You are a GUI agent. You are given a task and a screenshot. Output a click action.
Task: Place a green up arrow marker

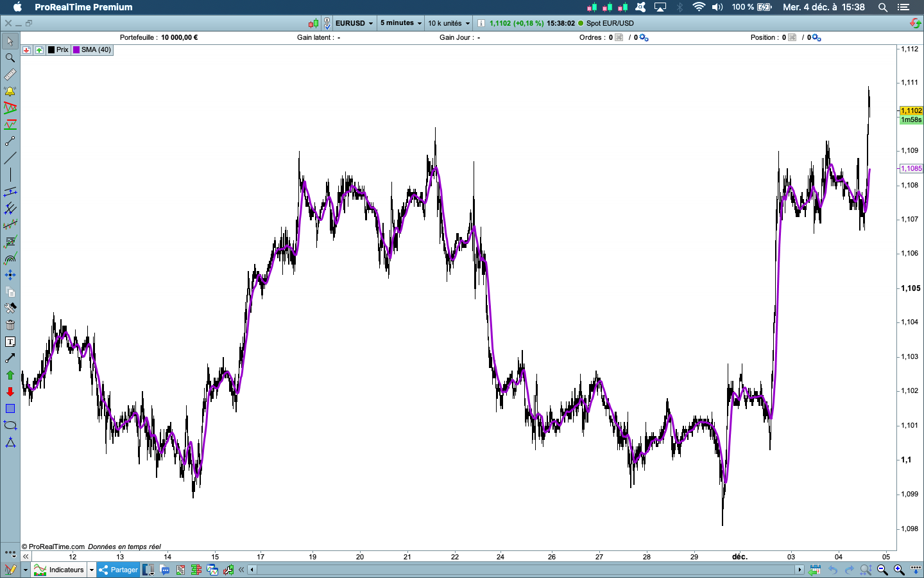10,375
